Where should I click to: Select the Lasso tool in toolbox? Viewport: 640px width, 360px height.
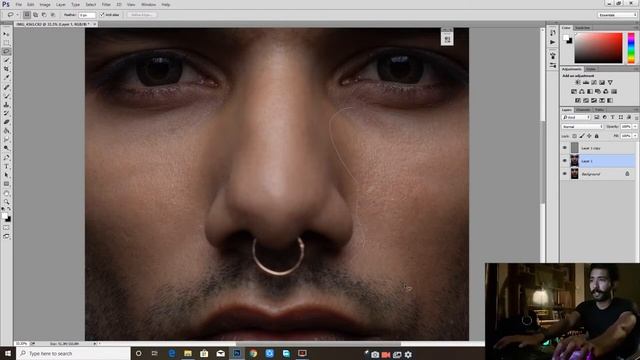point(6,51)
